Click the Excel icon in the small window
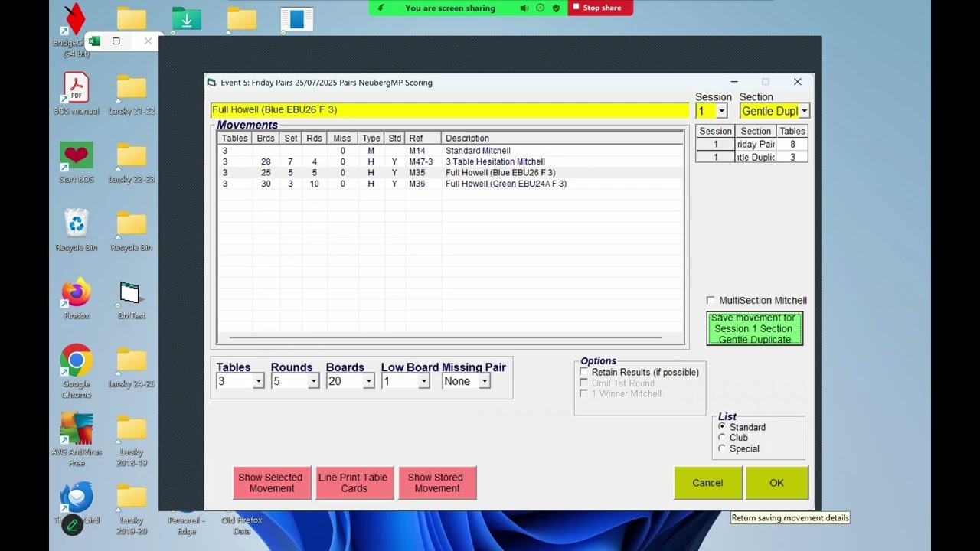 (x=94, y=41)
